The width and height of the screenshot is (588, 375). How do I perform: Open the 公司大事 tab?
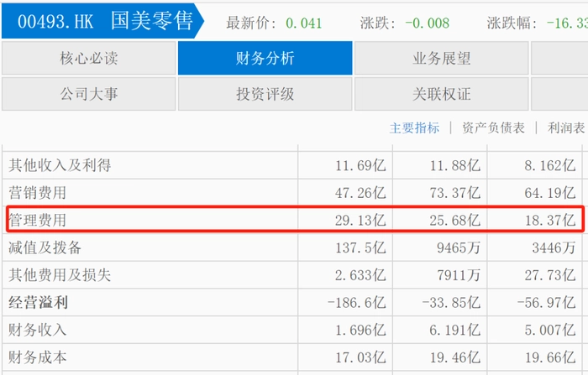88,94
